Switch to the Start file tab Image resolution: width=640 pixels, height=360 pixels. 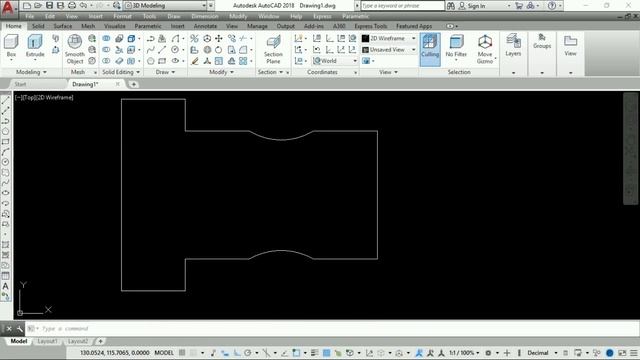coord(20,84)
